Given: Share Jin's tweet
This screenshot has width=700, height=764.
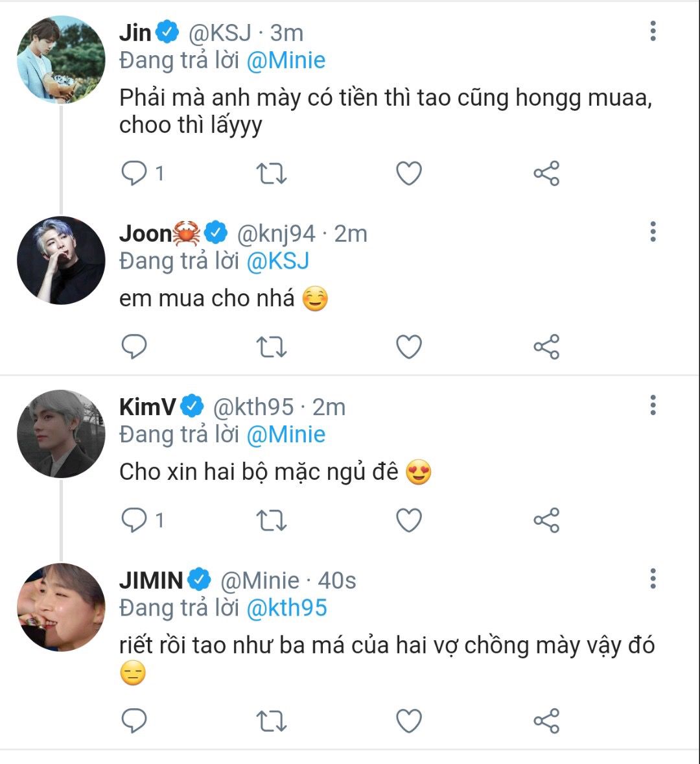Looking at the screenshot, I should click(x=546, y=173).
